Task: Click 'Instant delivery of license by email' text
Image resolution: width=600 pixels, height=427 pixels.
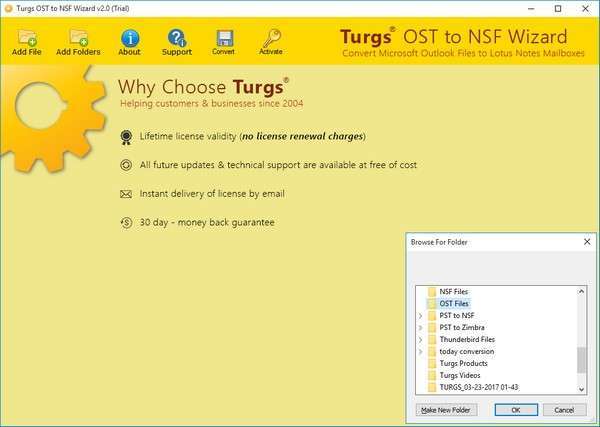Action: 212,194
